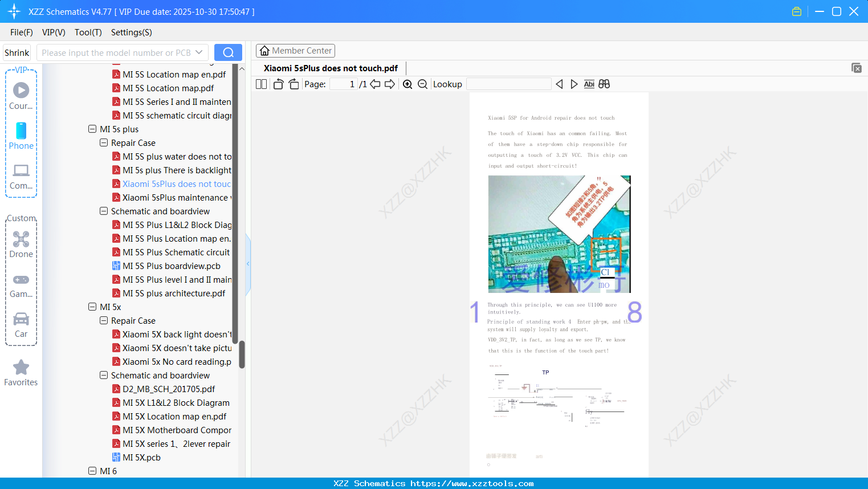Open the Settings(S) menu
The image size is (868, 489).
pos(132,32)
